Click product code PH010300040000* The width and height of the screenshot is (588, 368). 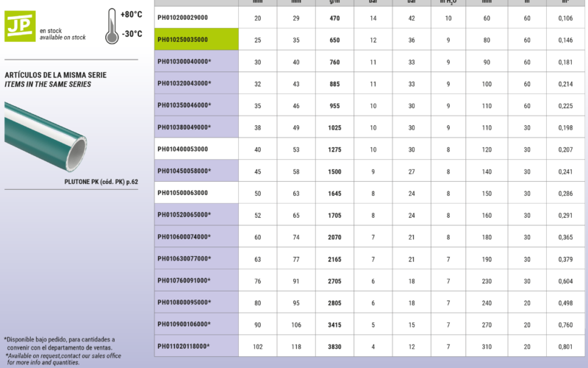pos(184,61)
